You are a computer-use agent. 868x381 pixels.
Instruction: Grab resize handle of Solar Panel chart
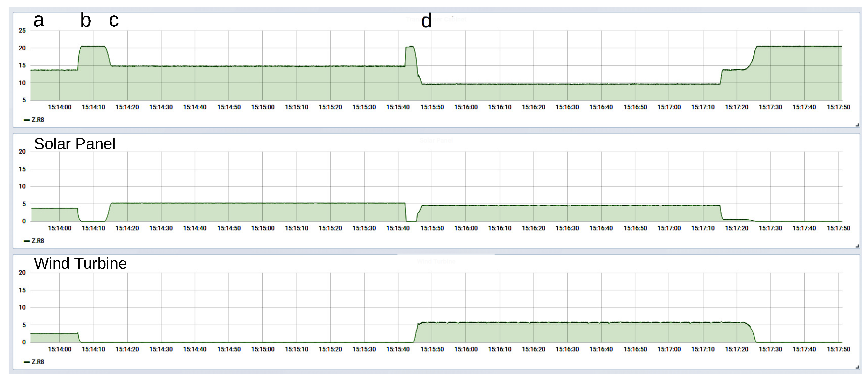pos(857,246)
